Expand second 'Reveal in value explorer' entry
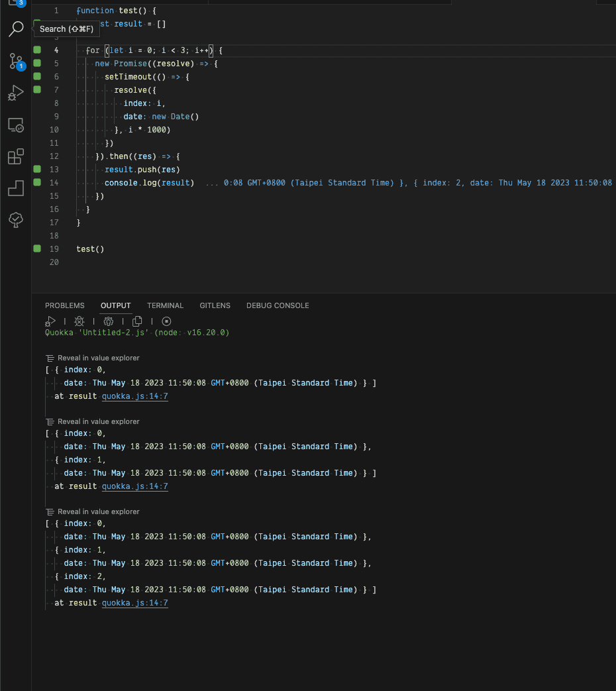Image resolution: width=616 pixels, height=691 pixels. [93, 421]
